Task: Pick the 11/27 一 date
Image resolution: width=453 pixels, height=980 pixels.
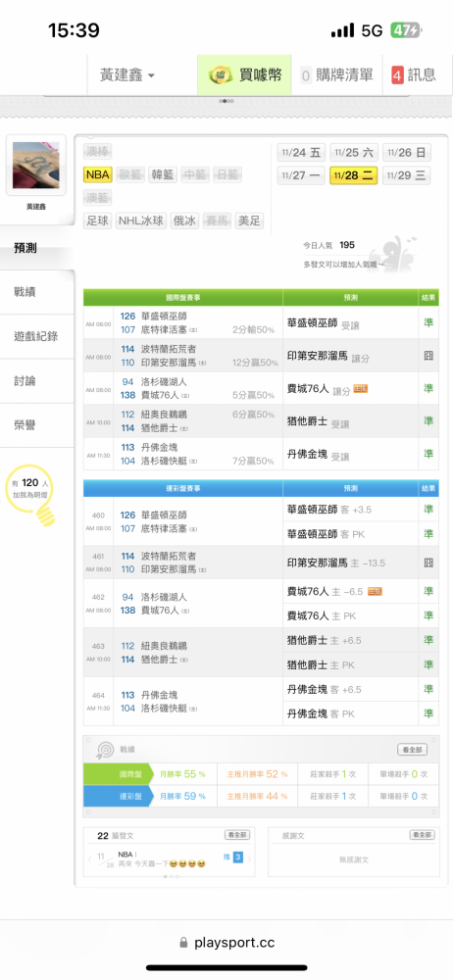Action: tap(301, 175)
